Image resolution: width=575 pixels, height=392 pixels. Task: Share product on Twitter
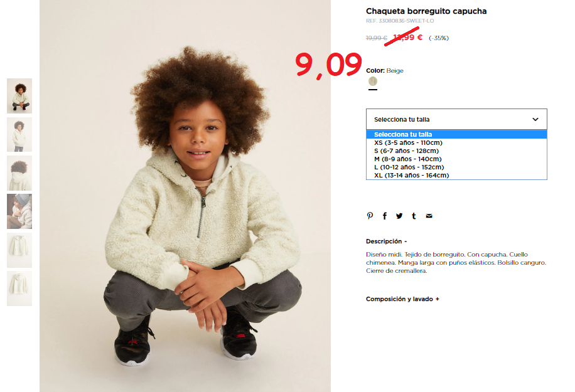tap(399, 216)
